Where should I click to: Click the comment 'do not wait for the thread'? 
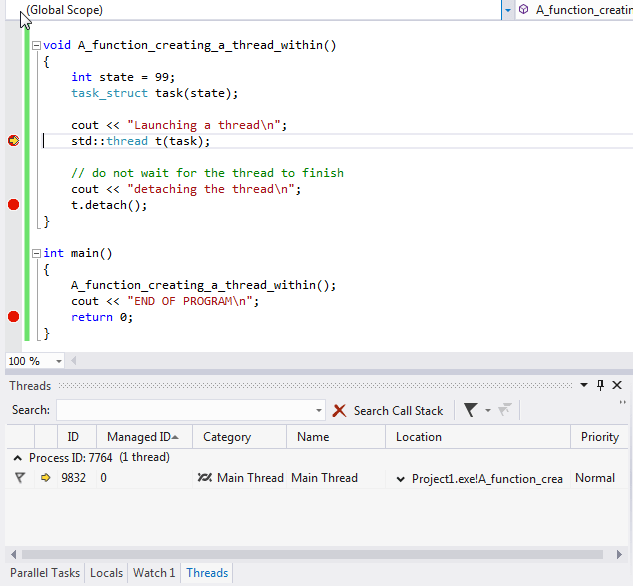[208, 173]
